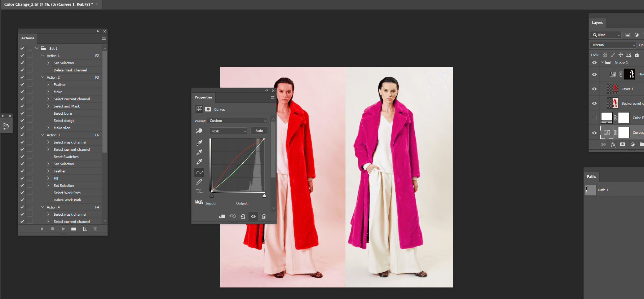This screenshot has width=644, height=299.
Task: Stop recording in the Actions panel
Action: 42,229
